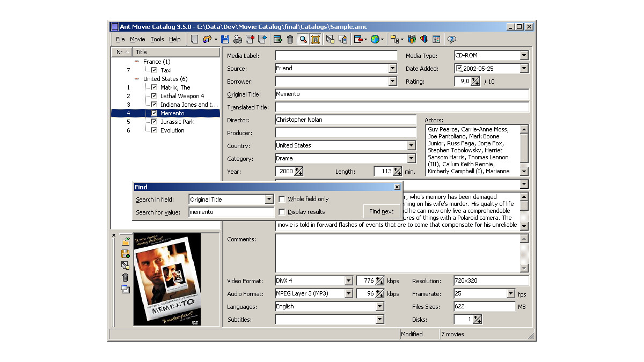Delete the picture using the cover panel trash icon
644x362 pixels.
pyautogui.click(x=125, y=277)
